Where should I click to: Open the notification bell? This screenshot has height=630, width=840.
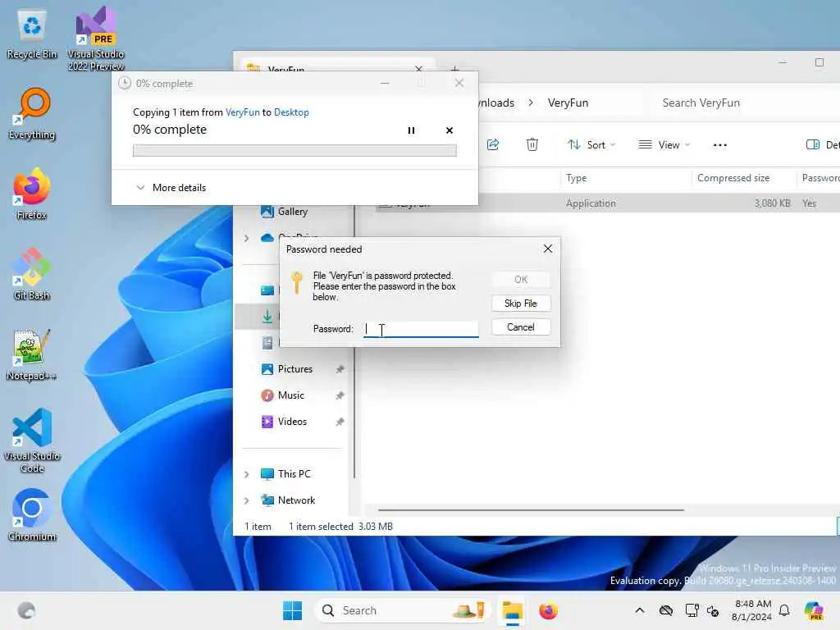[784, 610]
